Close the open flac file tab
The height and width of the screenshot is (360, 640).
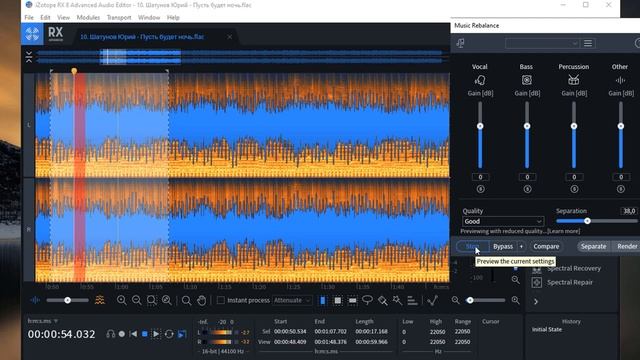(230, 37)
